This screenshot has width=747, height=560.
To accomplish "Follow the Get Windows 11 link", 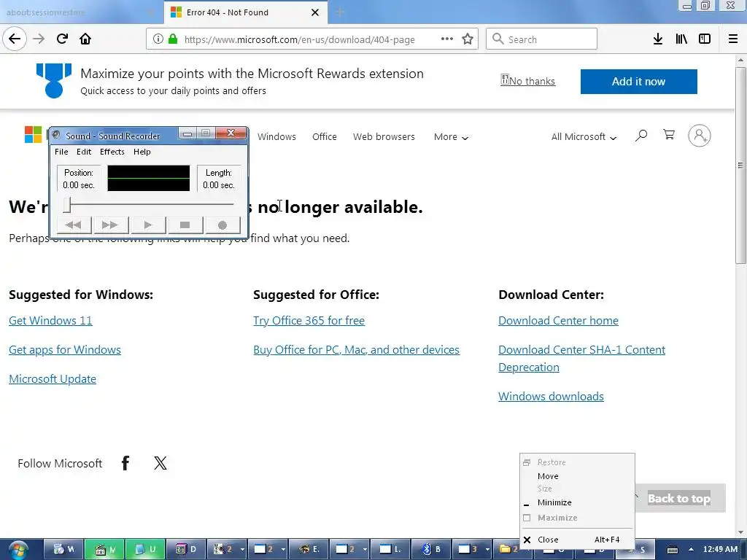I will (x=50, y=321).
